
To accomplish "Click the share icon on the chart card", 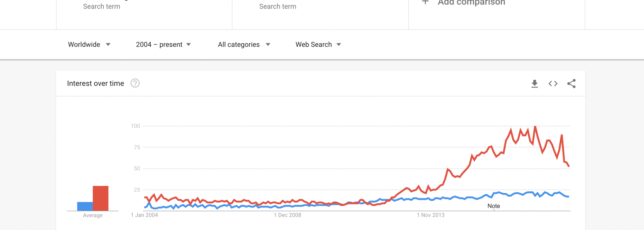I will point(572,84).
